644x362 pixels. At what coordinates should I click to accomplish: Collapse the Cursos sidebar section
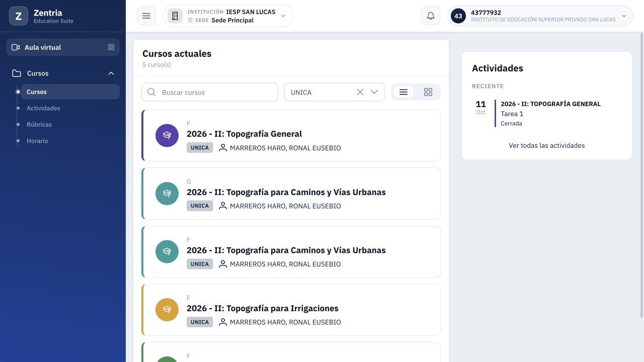tap(111, 73)
